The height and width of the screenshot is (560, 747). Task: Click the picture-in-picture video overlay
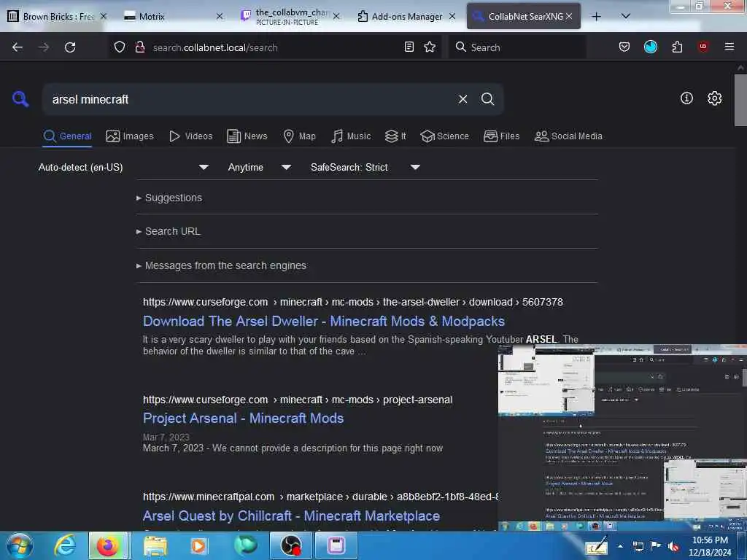(x=622, y=437)
